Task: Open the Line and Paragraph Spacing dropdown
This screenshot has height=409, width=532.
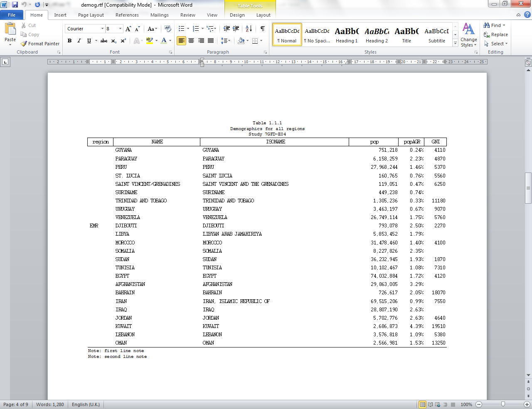Action: coord(225,40)
